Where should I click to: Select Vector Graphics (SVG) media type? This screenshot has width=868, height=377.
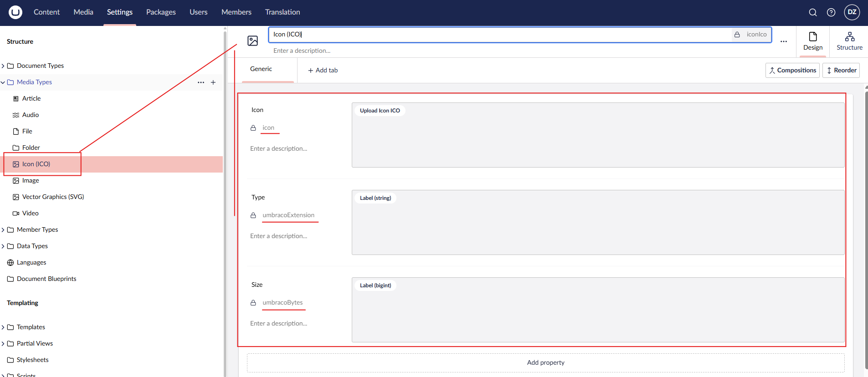click(53, 197)
